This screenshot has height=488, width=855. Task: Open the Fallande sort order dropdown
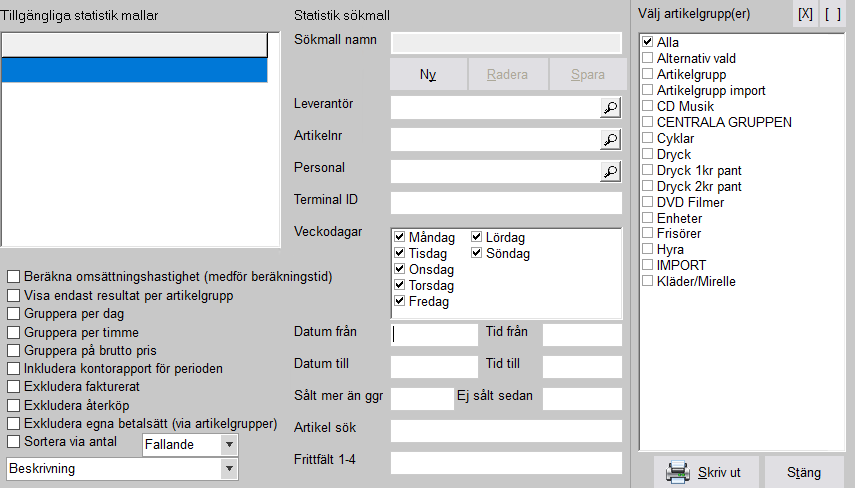tap(229, 444)
